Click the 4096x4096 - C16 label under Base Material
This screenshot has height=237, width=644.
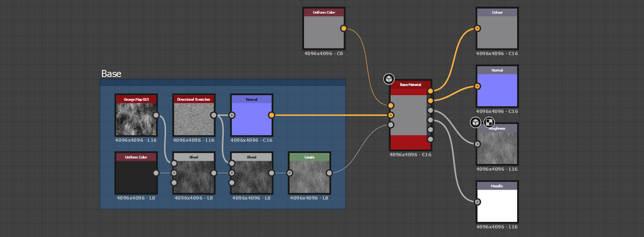click(410, 155)
